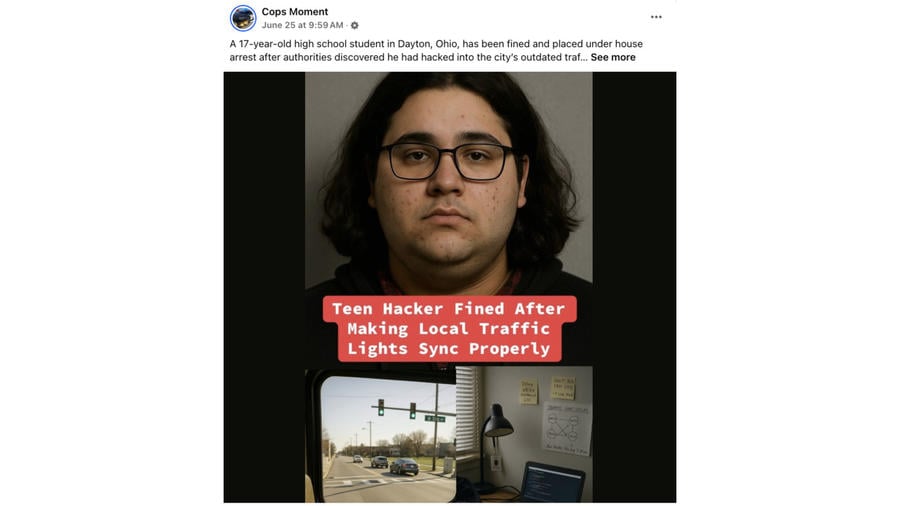
Task: Open the desk and laptop photo
Action: pos(525,435)
